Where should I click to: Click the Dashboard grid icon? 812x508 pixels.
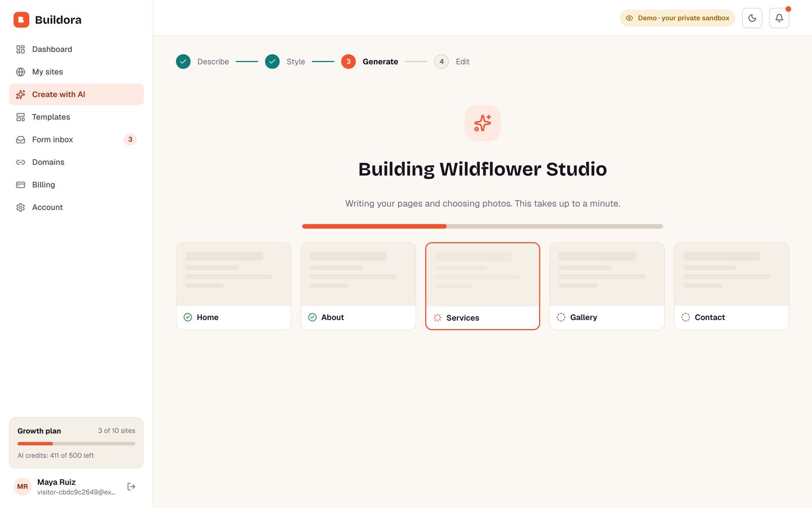[21, 49]
